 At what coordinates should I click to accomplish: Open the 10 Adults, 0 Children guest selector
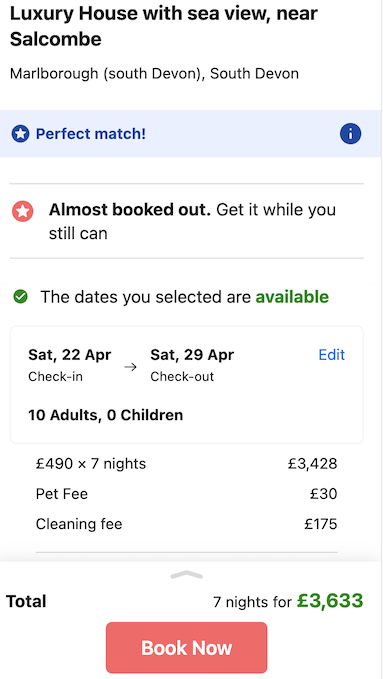click(x=105, y=415)
